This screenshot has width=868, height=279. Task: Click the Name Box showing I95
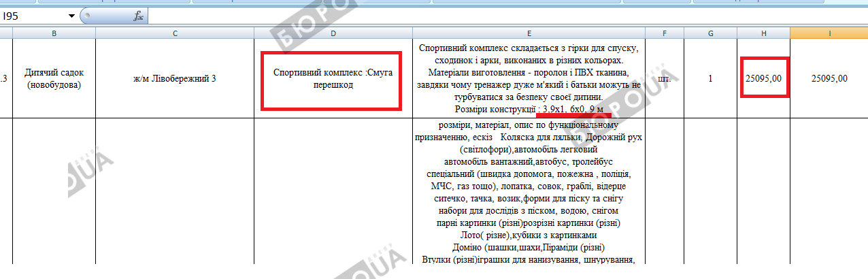[34, 16]
